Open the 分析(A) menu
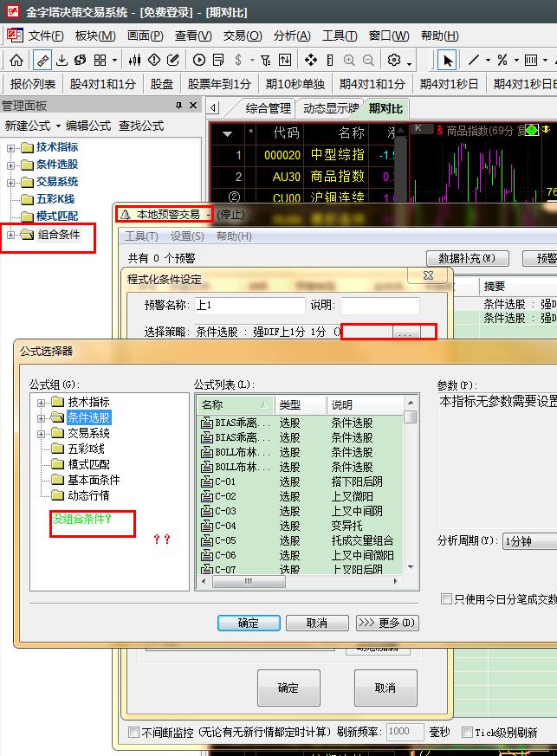557x756 pixels. [292, 36]
